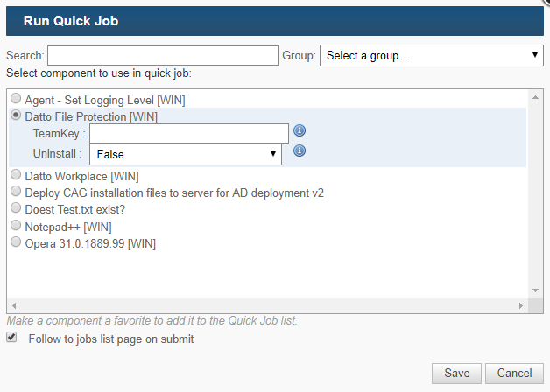Click the Cancel button
Viewport: 550px width, 392px height.
[x=514, y=373]
